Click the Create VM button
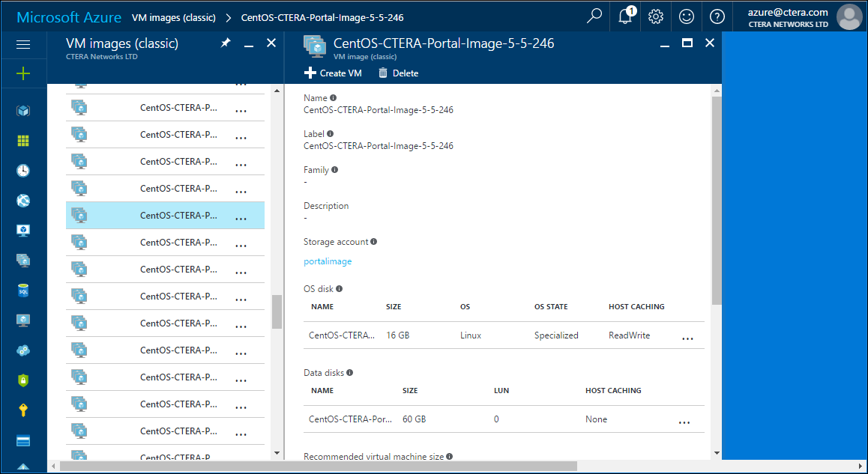The image size is (868, 474). click(x=334, y=73)
